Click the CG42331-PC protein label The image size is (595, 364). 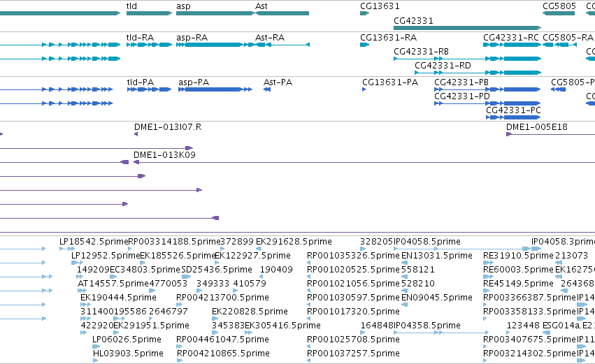point(513,110)
